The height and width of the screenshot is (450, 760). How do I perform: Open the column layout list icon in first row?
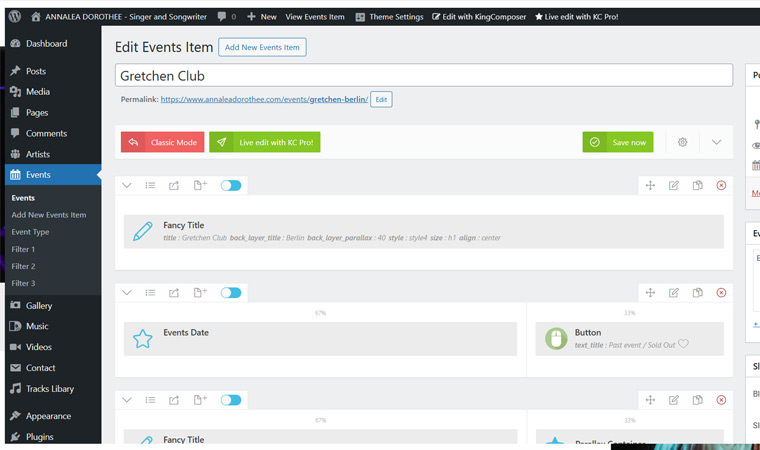[x=150, y=185]
